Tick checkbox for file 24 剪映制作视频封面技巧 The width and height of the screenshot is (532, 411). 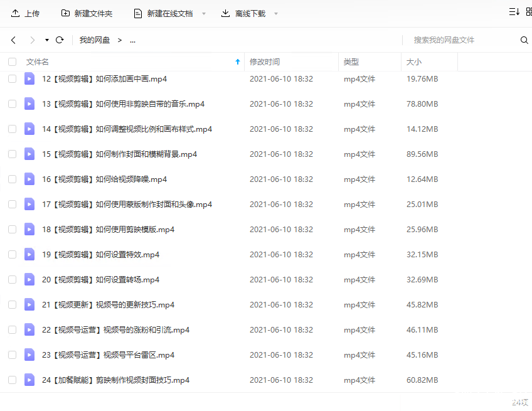point(13,380)
